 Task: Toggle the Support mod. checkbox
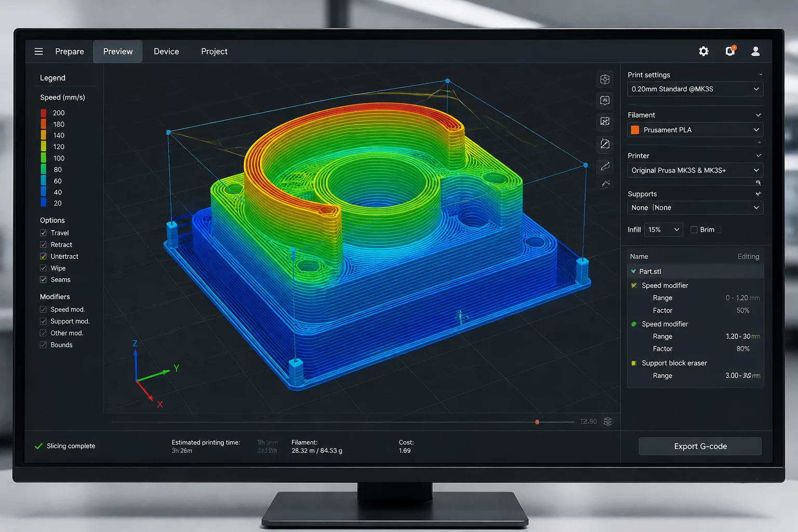pos(43,321)
